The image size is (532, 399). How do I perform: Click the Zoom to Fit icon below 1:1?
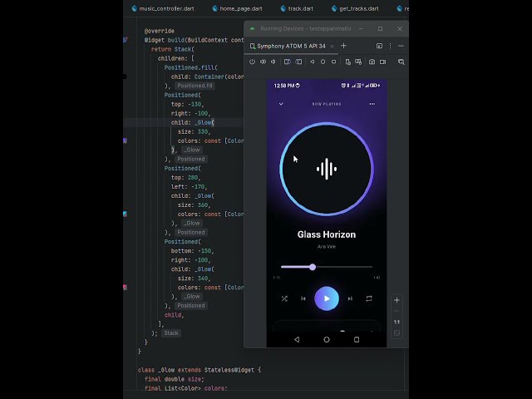pos(397,333)
